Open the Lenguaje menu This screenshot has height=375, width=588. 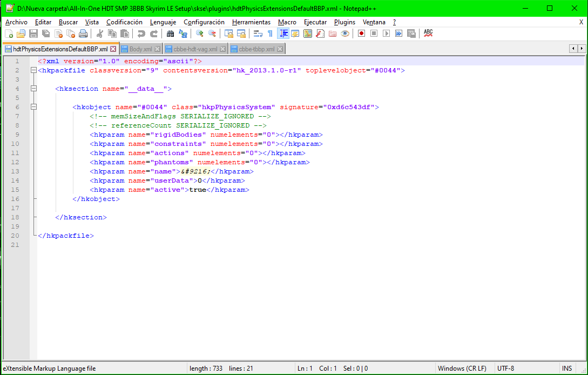(163, 22)
